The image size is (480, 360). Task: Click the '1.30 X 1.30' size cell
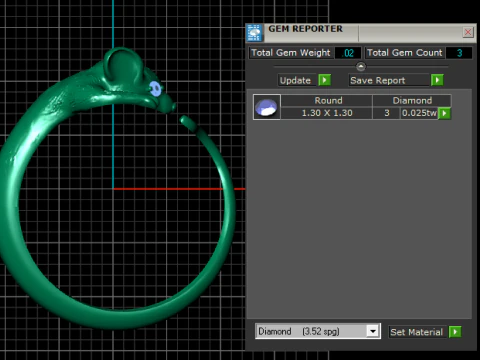coord(327,113)
